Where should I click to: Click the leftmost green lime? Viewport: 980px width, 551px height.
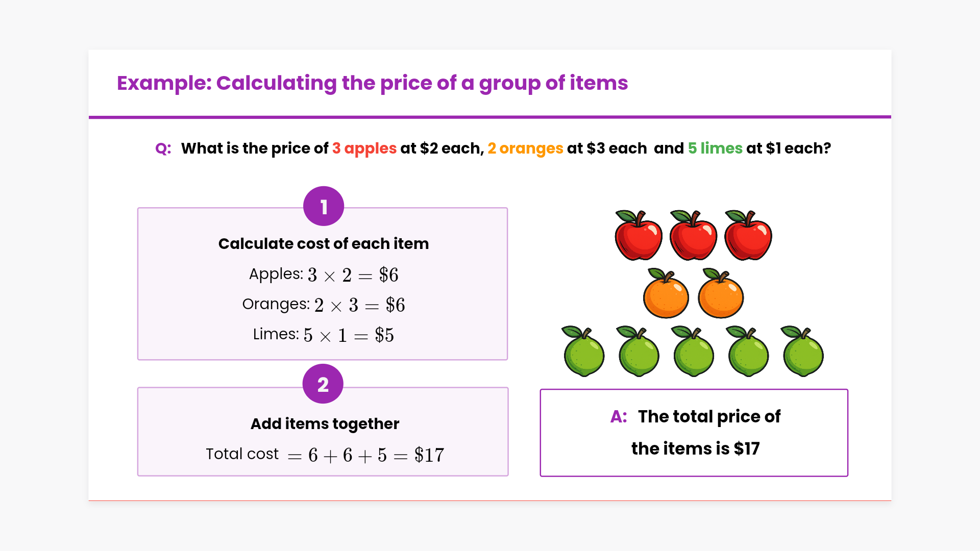[583, 352]
